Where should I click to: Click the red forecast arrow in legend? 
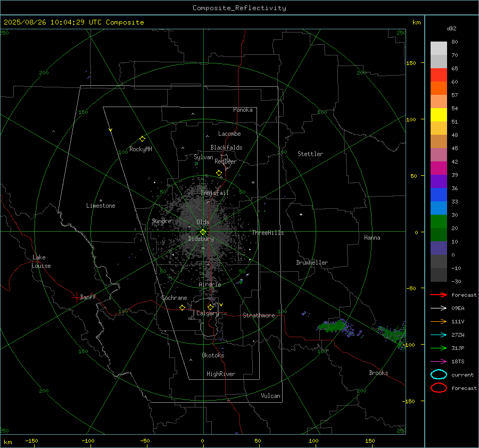tap(439, 295)
